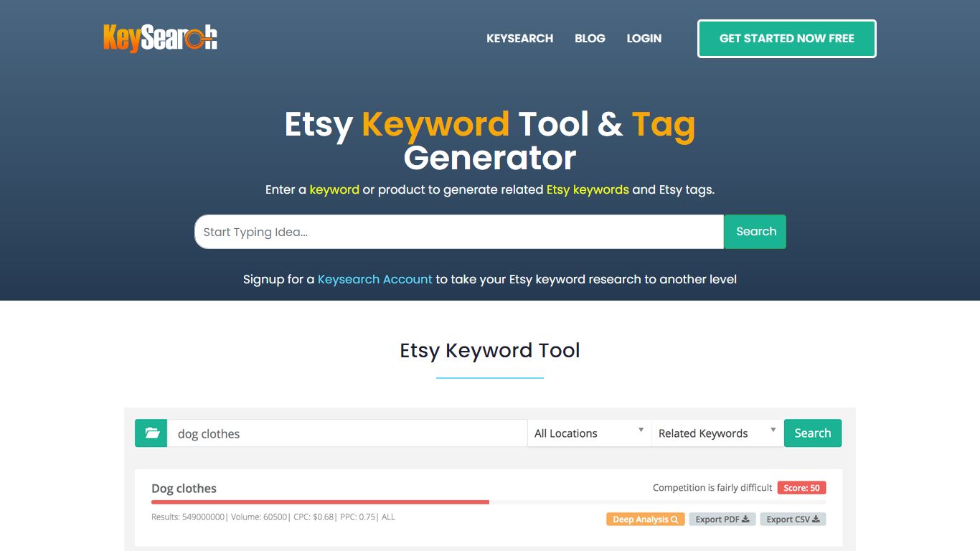Click 'Competition is fairly difficult' text
Image resolution: width=980 pixels, height=551 pixels.
(x=712, y=488)
